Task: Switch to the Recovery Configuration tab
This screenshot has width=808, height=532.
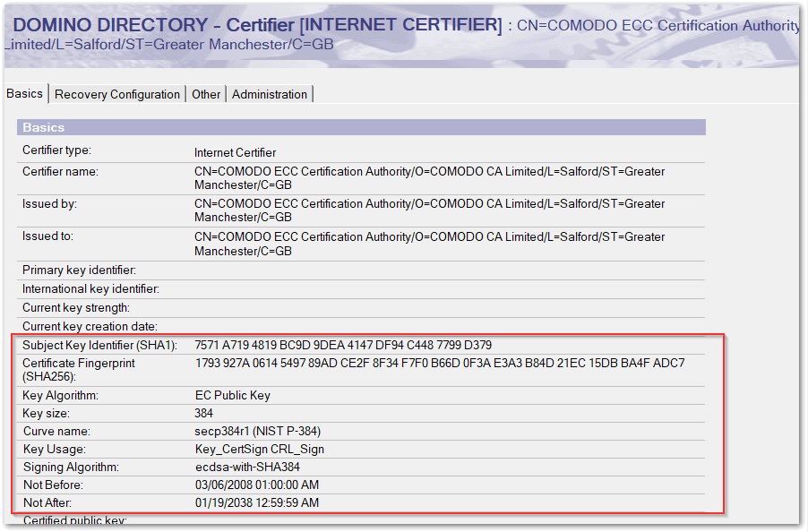Action: click(x=117, y=93)
